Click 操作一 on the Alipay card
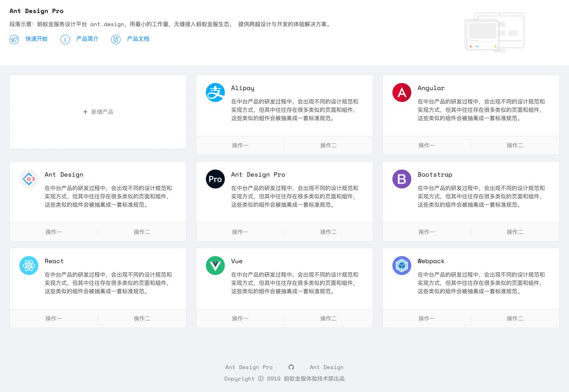The image size is (569, 392). pyautogui.click(x=240, y=145)
